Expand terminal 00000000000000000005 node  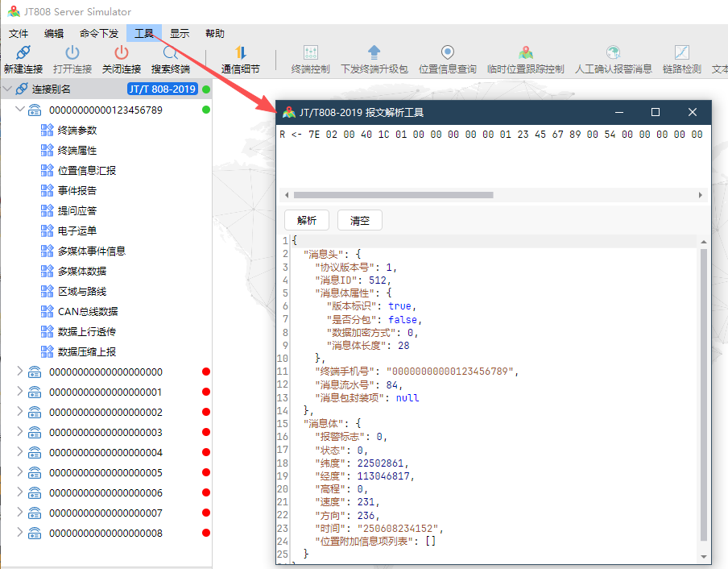(20, 472)
